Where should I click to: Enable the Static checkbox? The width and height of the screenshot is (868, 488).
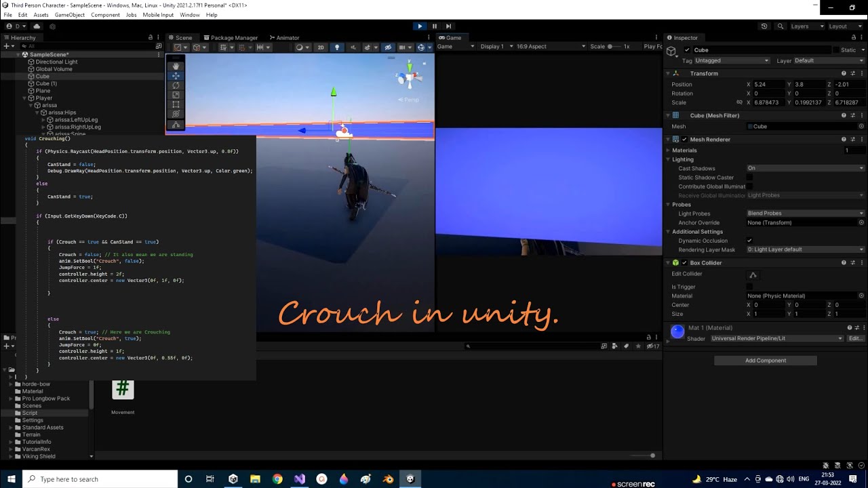pos(835,50)
